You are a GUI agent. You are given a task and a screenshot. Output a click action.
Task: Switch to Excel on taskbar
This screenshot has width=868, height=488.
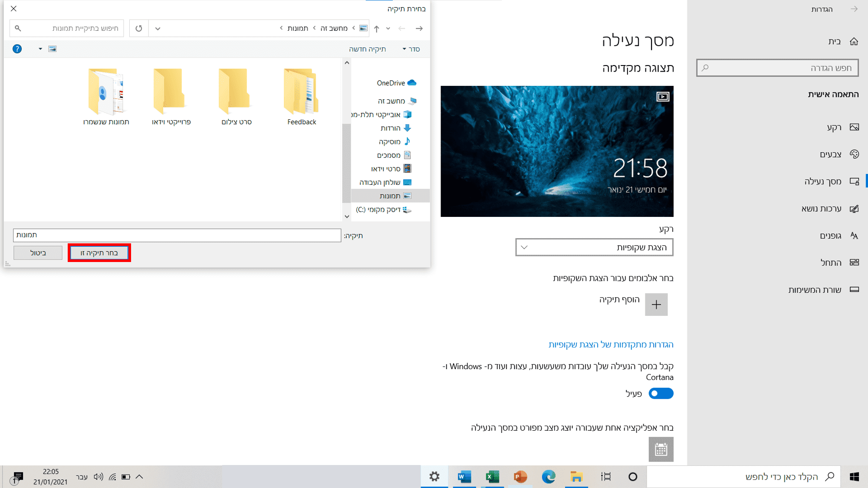pos(492,477)
